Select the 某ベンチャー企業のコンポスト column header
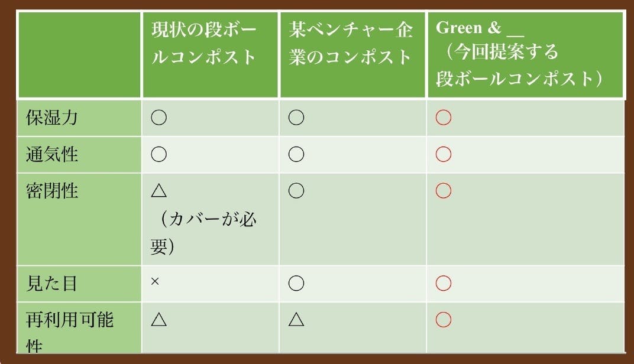Viewport: 634px width, 364px height. point(351,43)
